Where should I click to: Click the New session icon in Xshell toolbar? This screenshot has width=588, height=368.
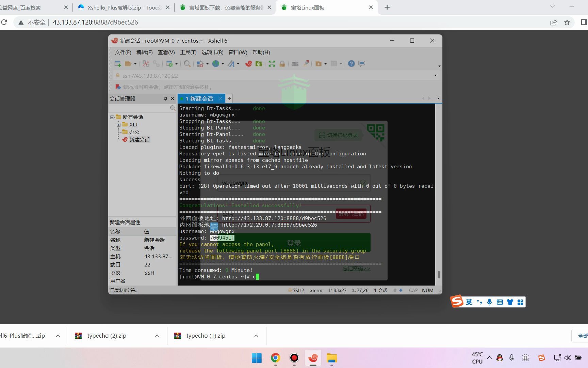point(118,64)
